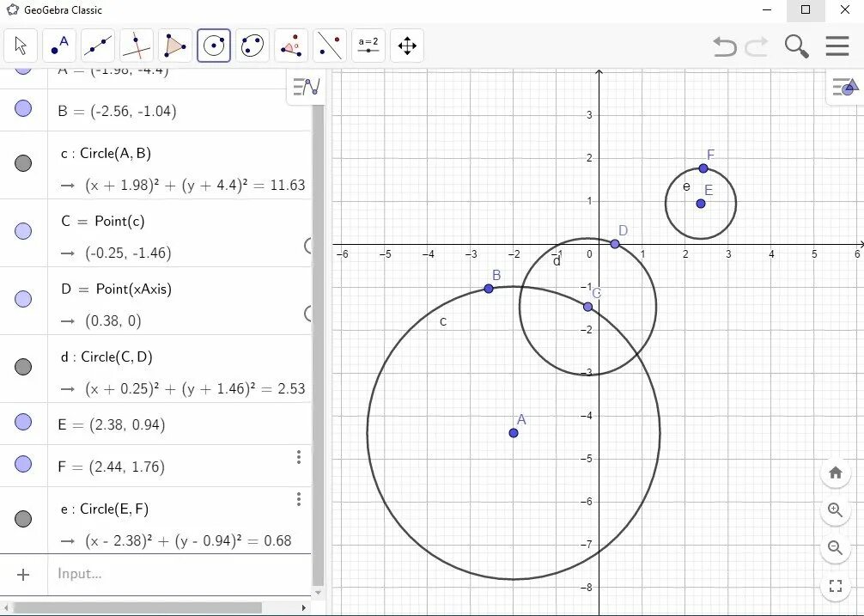The image size is (864, 616).
Task: Click point F on the small circle
Action: 703,168
